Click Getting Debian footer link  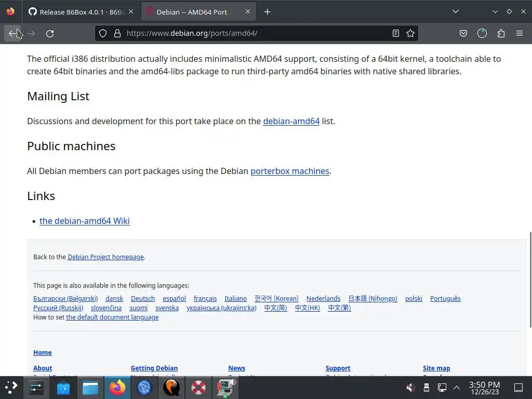tap(154, 368)
